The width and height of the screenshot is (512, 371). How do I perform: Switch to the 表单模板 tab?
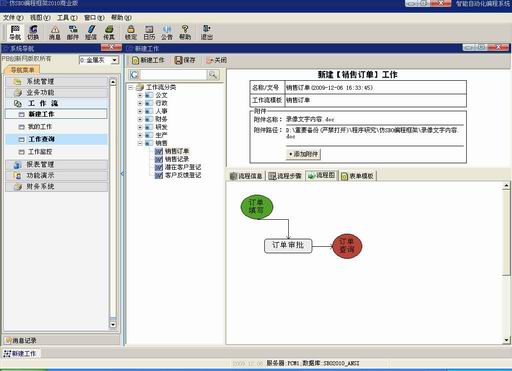pyautogui.click(x=358, y=176)
